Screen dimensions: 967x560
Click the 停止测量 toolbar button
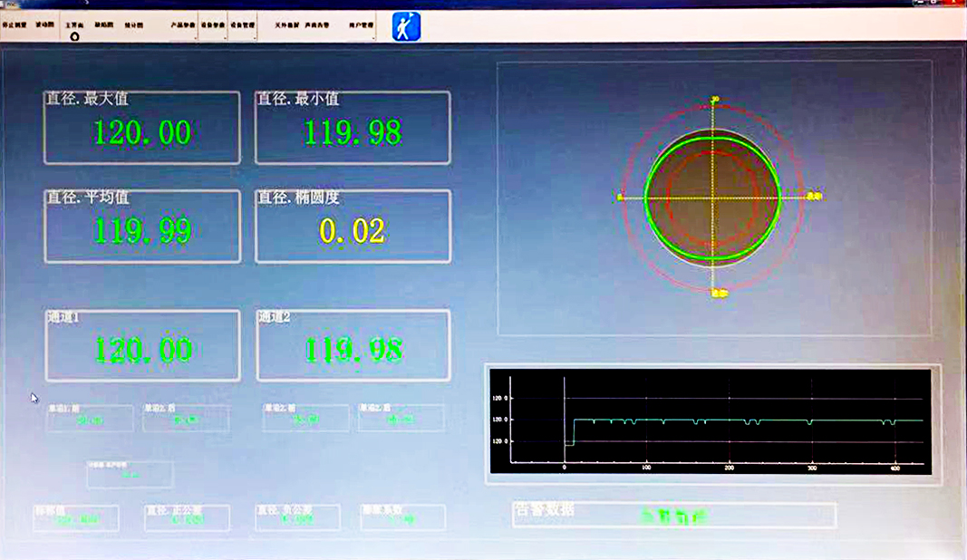pos(15,26)
